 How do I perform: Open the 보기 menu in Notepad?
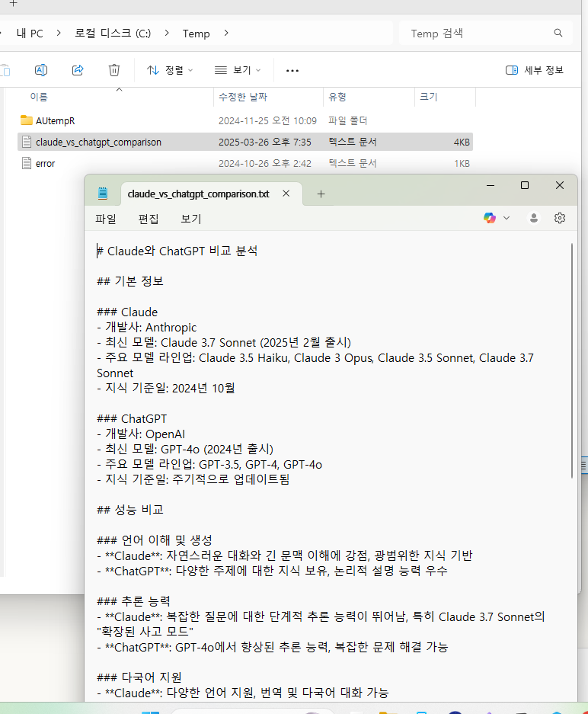coord(190,219)
